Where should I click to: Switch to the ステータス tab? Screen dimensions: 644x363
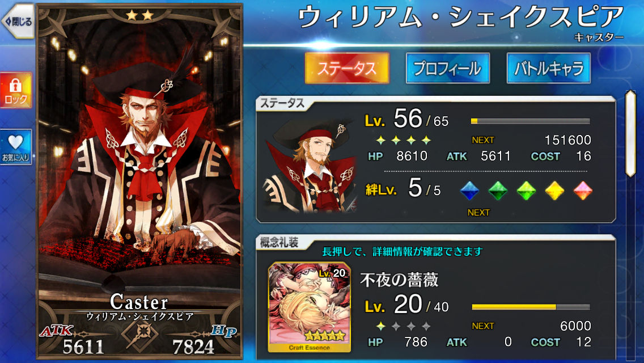347,68
